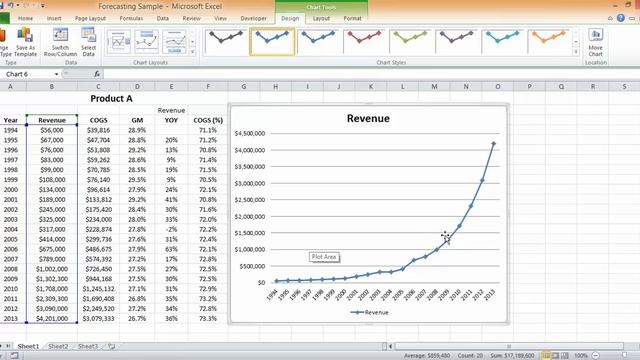The height and width of the screenshot is (360, 640).
Task: Click the 2013 data point marker
Action: click(493, 144)
